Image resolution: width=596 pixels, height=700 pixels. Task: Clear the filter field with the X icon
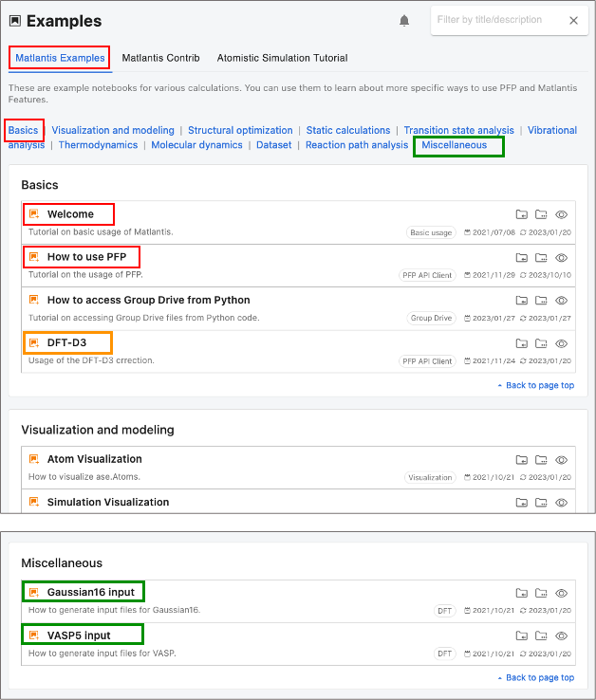(x=573, y=20)
